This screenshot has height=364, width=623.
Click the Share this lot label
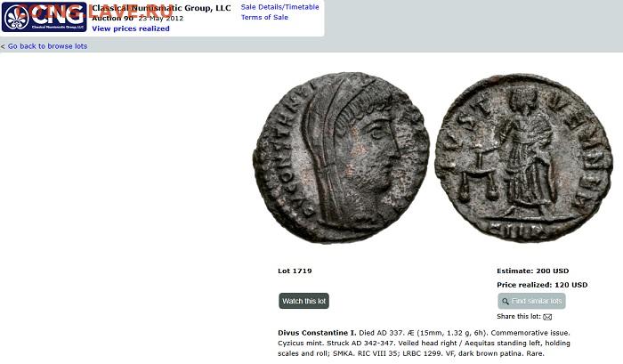[519, 317]
